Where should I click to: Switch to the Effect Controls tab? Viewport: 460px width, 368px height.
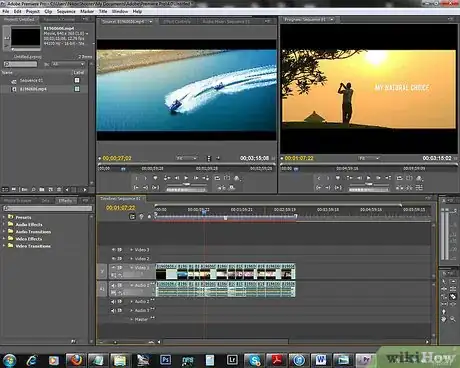(177, 22)
